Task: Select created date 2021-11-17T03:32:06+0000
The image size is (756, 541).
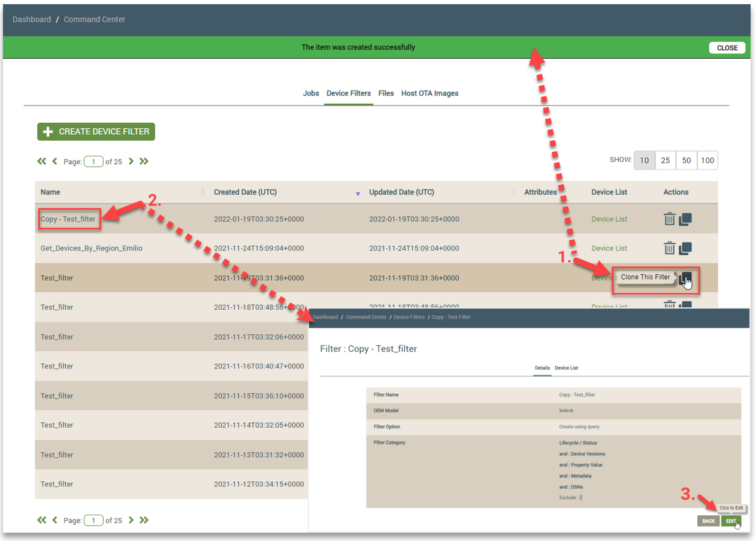Action: click(259, 337)
